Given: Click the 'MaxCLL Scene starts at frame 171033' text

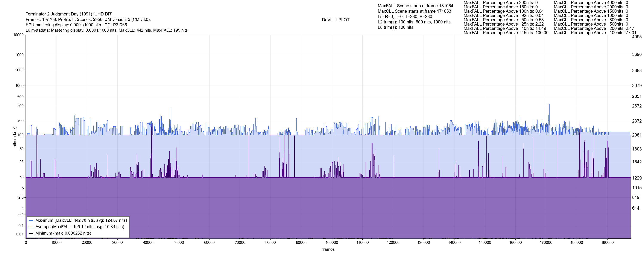Looking at the screenshot, I should pyautogui.click(x=414, y=11).
